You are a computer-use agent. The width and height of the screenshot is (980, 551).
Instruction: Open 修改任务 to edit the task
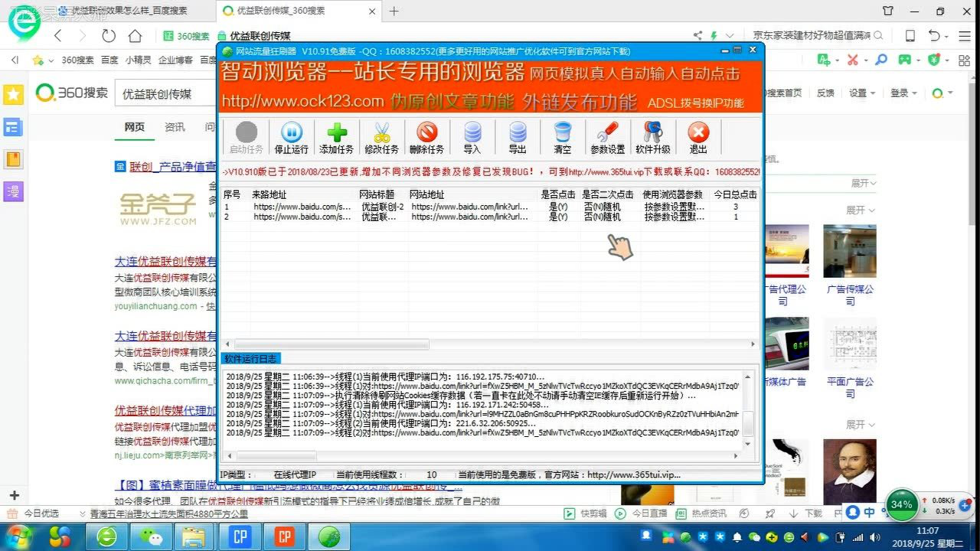(381, 138)
